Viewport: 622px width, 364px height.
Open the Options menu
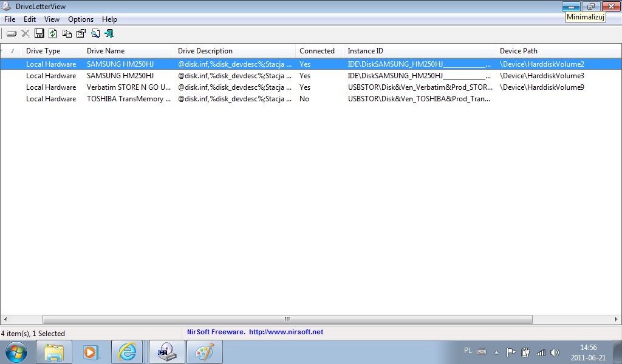pos(81,19)
